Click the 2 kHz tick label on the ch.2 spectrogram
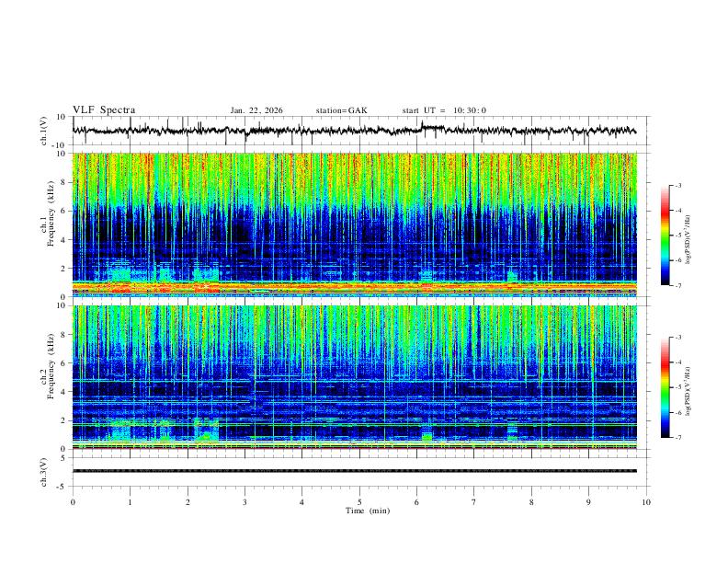Screen dimensions: 728x563 click(63, 420)
